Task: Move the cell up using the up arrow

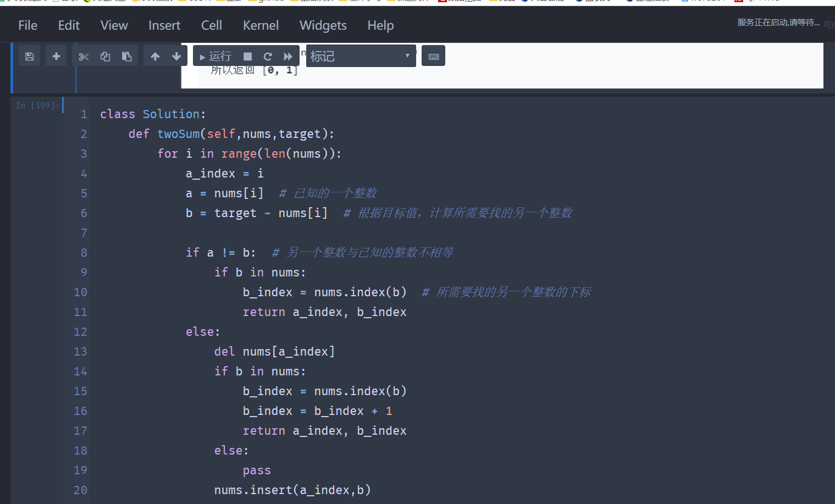Action: 154,56
